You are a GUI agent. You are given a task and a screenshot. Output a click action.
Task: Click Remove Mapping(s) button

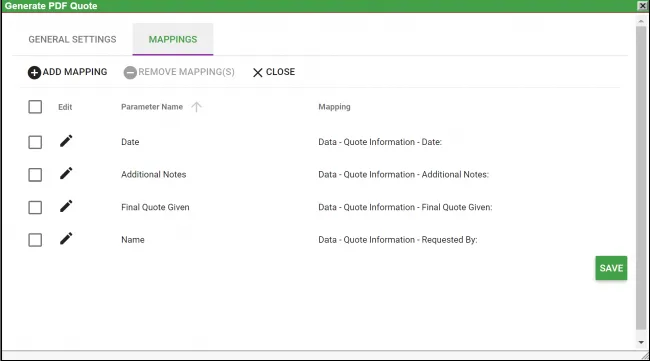tap(179, 72)
